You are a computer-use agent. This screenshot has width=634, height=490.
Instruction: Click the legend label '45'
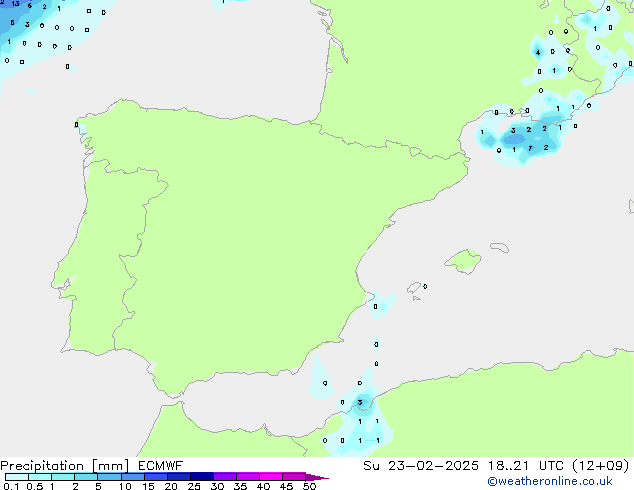coord(286,486)
